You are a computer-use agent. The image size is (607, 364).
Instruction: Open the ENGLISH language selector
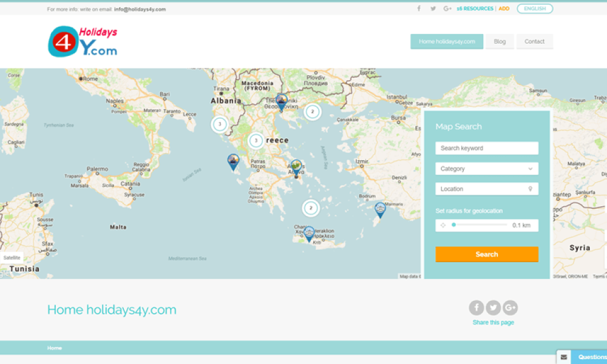pyautogui.click(x=534, y=8)
